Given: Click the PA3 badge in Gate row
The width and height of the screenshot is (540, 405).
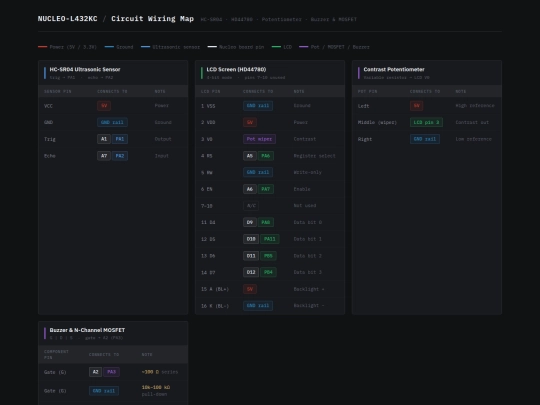Looking at the screenshot, I should click(x=112, y=372).
